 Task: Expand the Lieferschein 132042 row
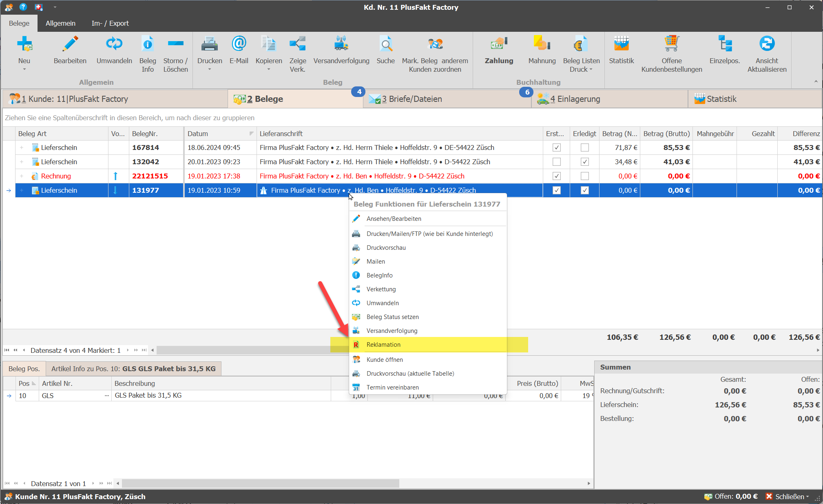(22, 162)
